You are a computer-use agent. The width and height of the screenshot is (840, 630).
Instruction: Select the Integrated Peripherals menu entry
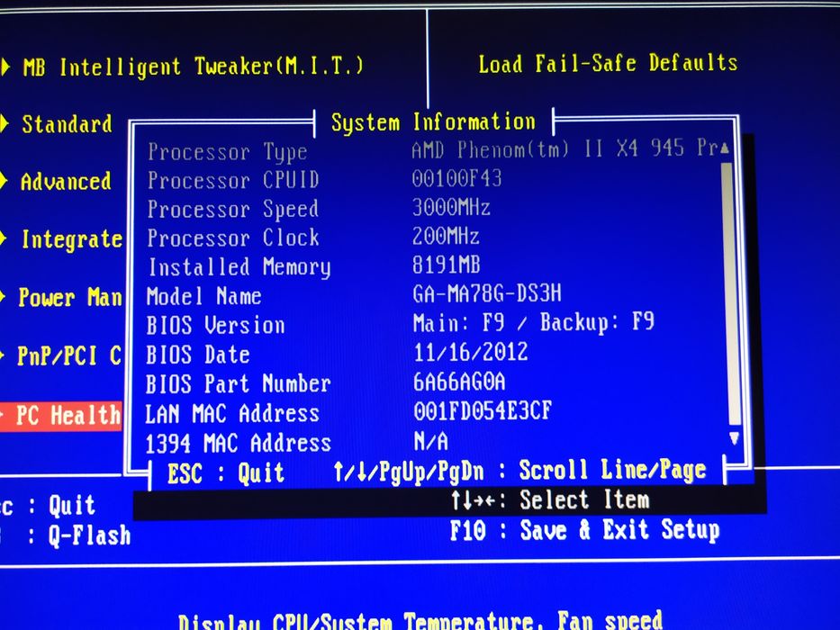72,239
